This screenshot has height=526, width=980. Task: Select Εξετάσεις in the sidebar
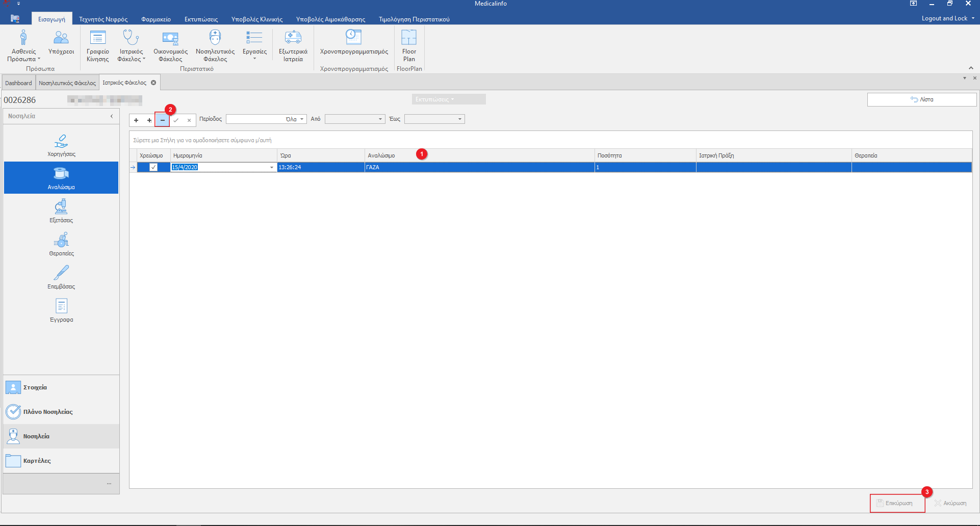click(61, 212)
